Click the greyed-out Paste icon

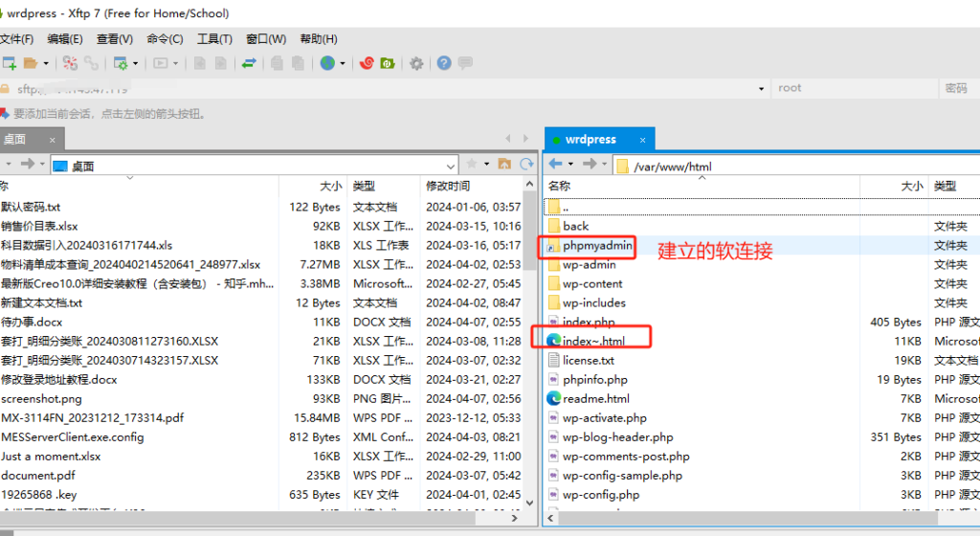(x=299, y=63)
